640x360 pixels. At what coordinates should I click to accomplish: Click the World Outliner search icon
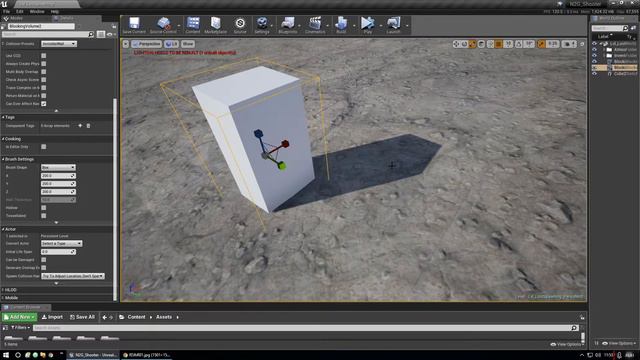pyautogui.click(x=625, y=28)
